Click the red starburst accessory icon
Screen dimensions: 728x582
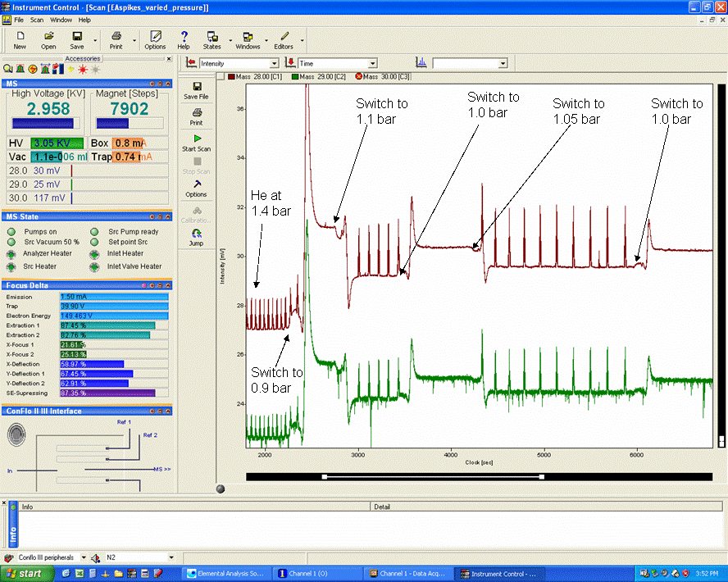point(83,69)
